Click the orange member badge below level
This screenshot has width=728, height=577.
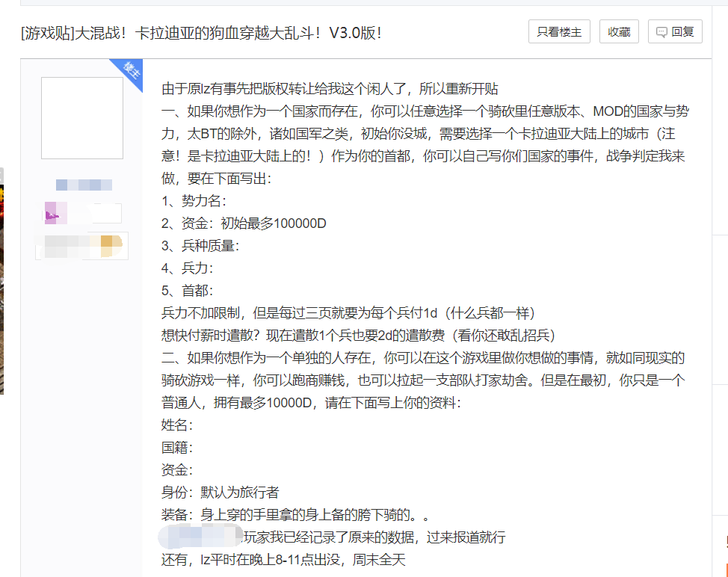pos(82,246)
